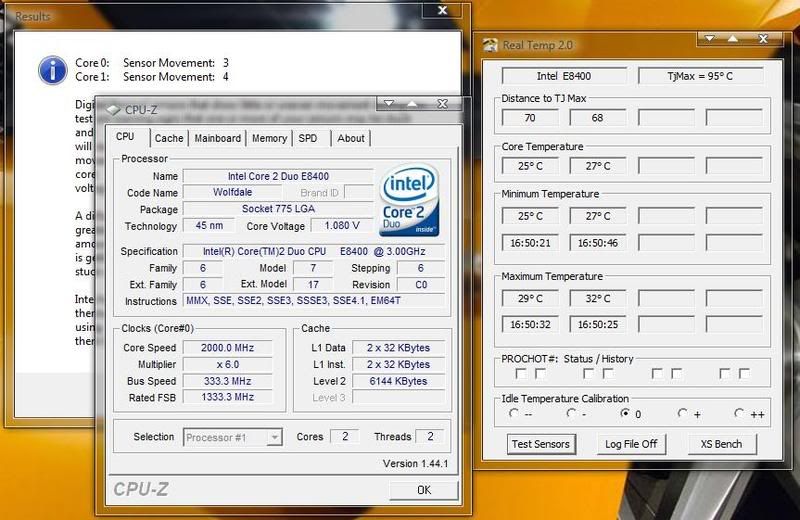Select the - idle calibration option
This screenshot has width=800, height=520.
pos(571,413)
